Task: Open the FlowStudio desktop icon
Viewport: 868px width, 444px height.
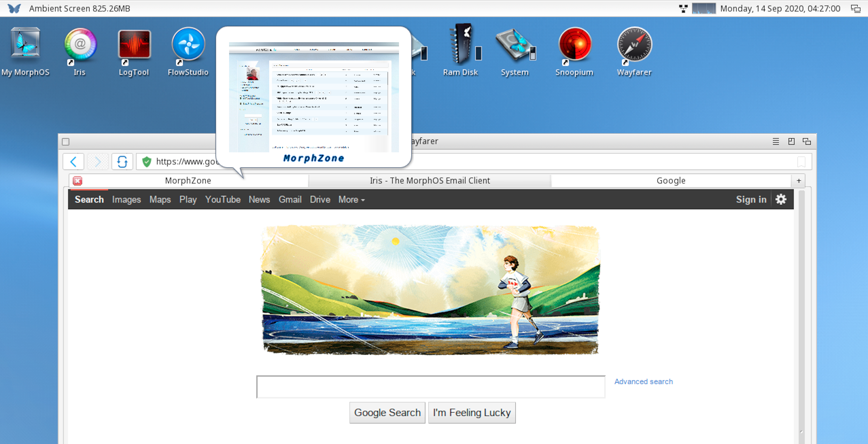Action: click(x=188, y=46)
